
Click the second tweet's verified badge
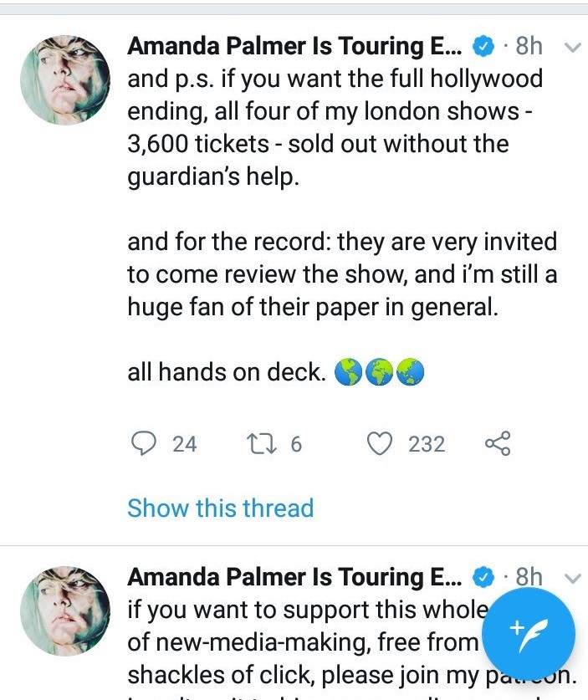483,578
